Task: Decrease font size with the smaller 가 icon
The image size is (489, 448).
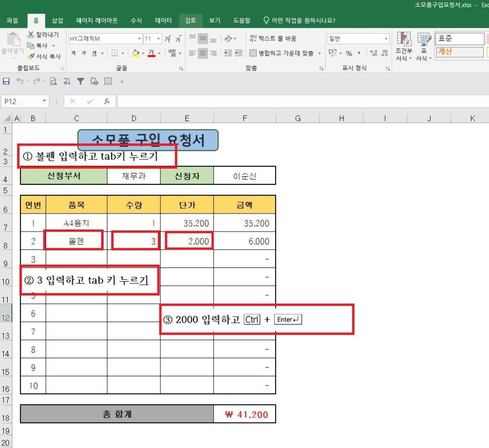Action: pyautogui.click(x=178, y=39)
